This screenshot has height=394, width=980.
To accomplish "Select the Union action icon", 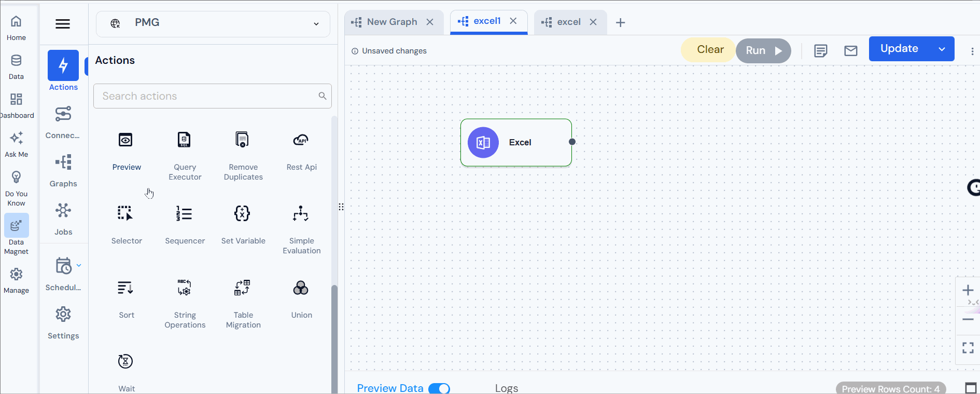I will [x=301, y=288].
